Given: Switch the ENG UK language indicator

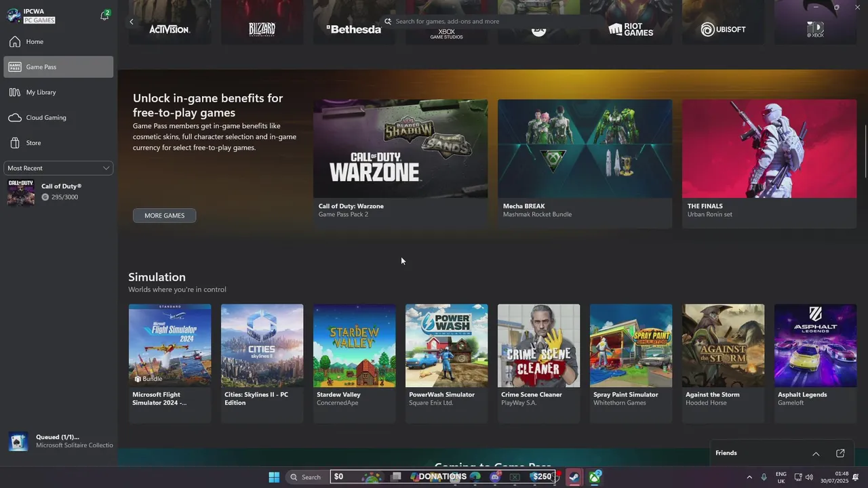Looking at the screenshot, I should (781, 477).
